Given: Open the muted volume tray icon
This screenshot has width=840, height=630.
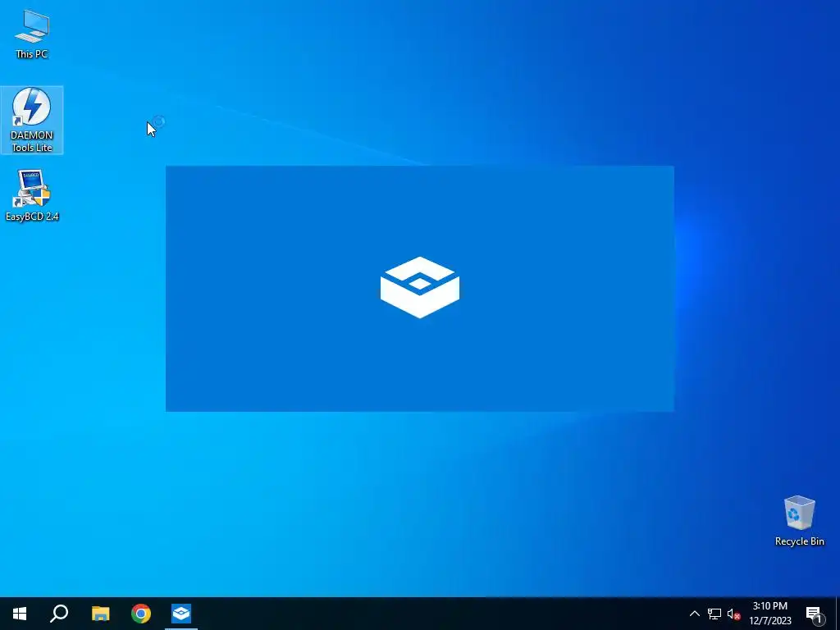Looking at the screenshot, I should pyautogui.click(x=733, y=614).
